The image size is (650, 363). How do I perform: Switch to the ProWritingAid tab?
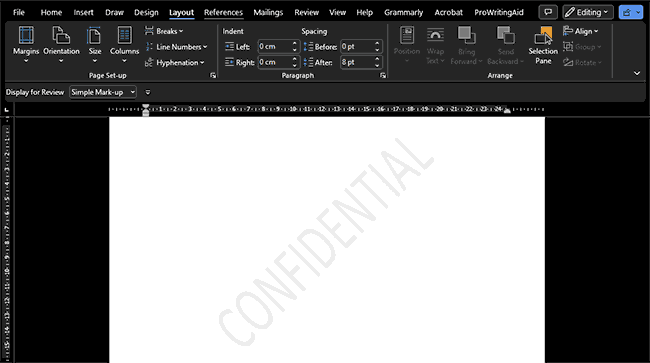[499, 12]
